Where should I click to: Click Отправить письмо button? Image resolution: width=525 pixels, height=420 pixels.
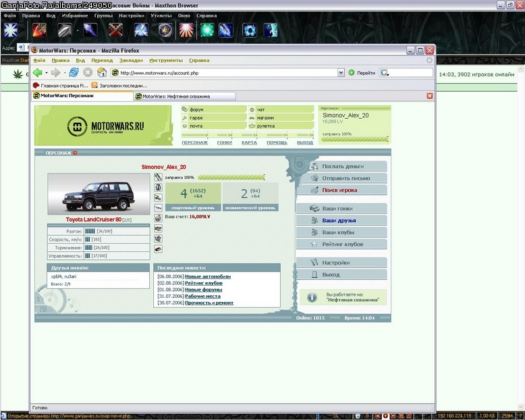click(343, 178)
